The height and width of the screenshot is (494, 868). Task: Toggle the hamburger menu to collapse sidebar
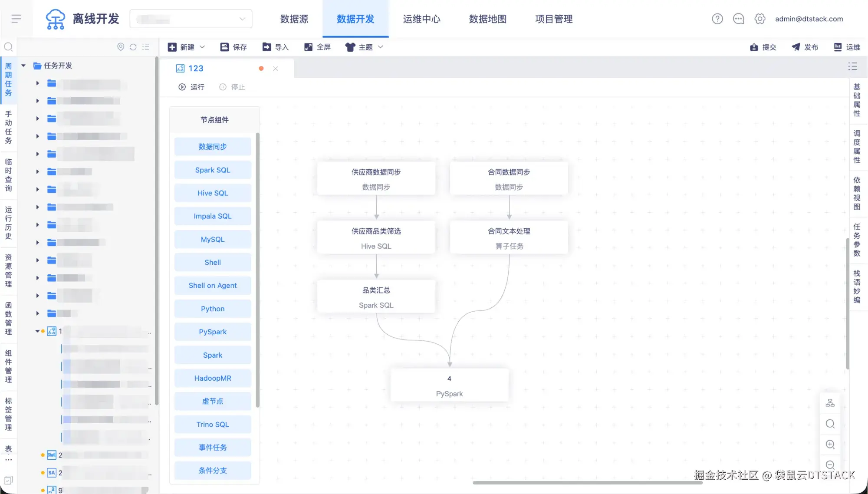pyautogui.click(x=16, y=19)
